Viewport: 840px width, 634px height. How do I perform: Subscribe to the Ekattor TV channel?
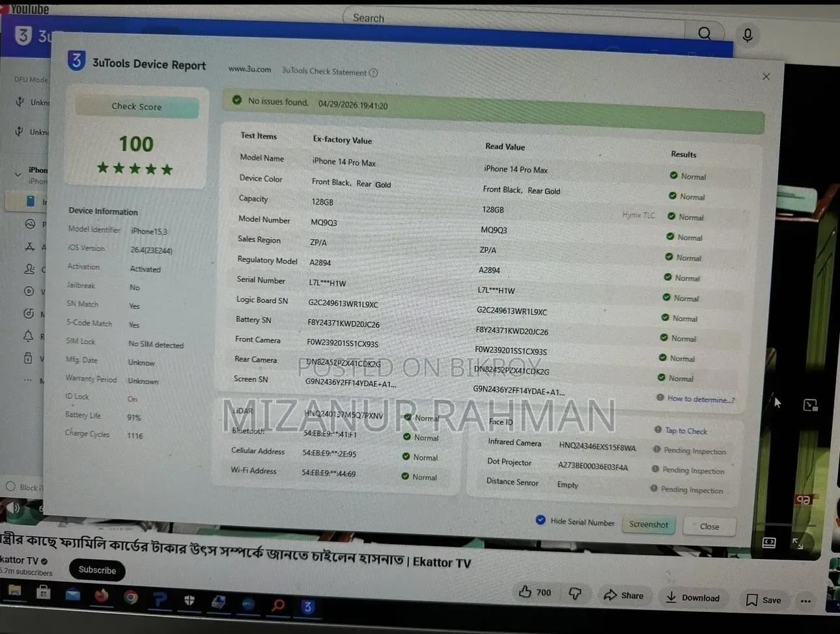coord(97,570)
